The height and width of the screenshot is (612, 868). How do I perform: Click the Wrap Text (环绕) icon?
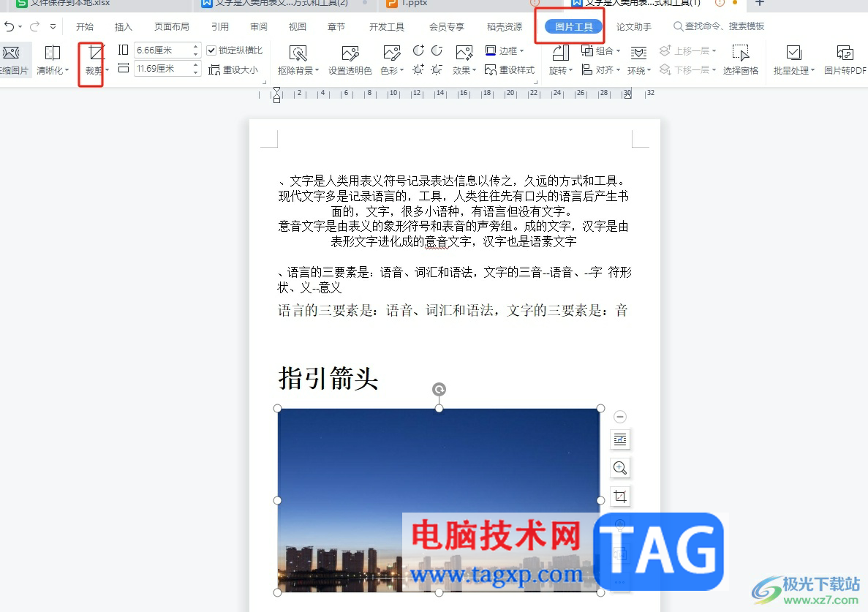click(638, 53)
